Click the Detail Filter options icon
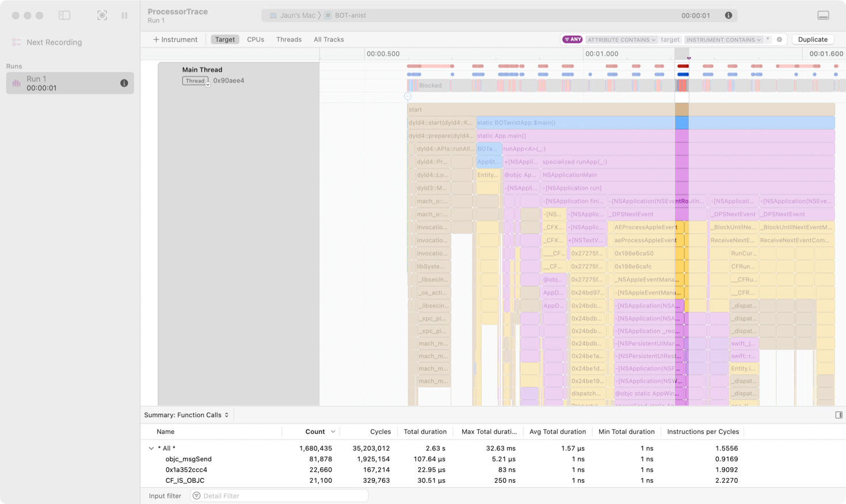The image size is (846, 504). tap(197, 496)
